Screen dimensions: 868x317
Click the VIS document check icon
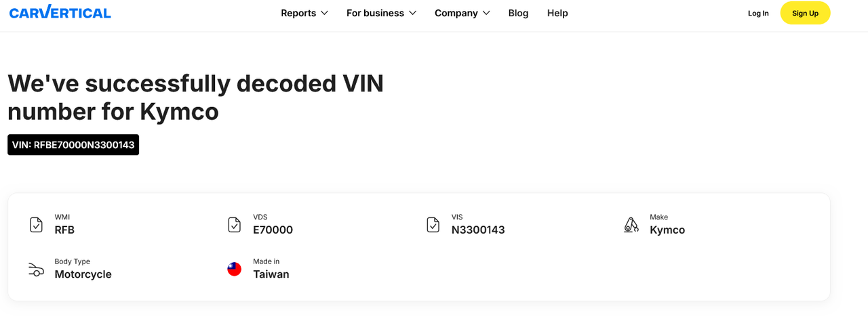(433, 225)
